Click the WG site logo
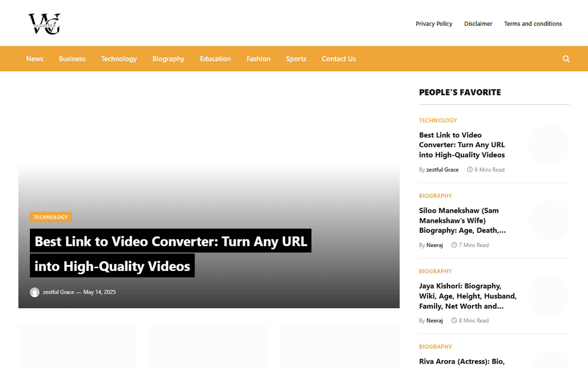The image size is (588, 368). coord(44,24)
